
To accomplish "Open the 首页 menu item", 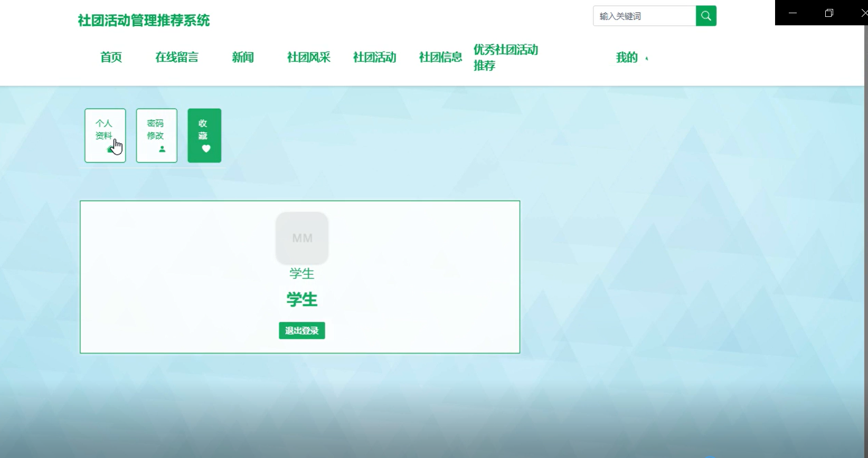I will (x=111, y=57).
